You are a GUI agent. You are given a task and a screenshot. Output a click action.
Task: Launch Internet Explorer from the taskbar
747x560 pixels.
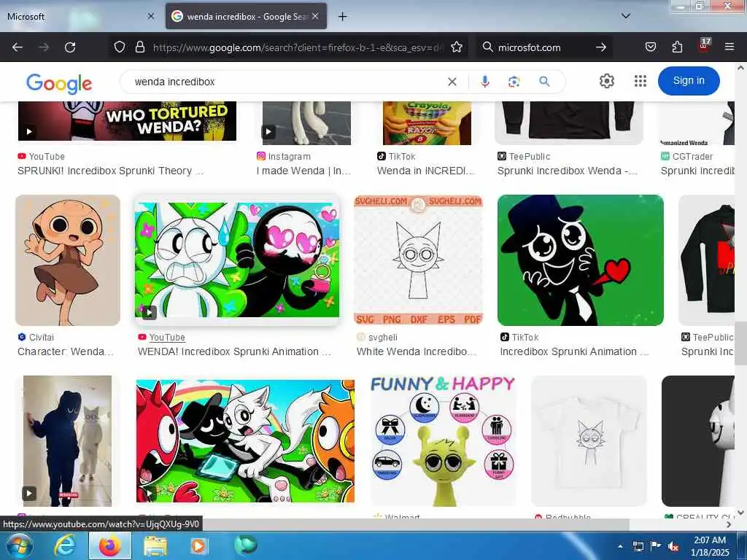tap(64, 545)
